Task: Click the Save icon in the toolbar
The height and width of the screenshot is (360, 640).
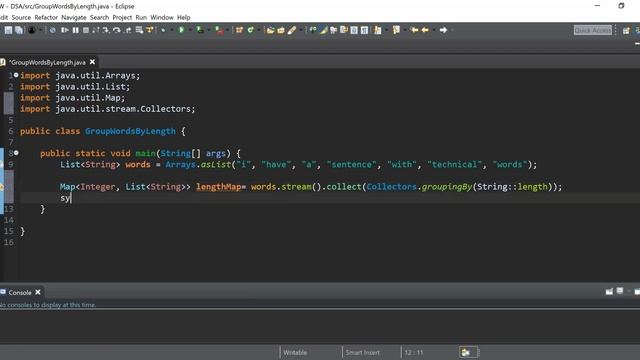Action: (8, 30)
